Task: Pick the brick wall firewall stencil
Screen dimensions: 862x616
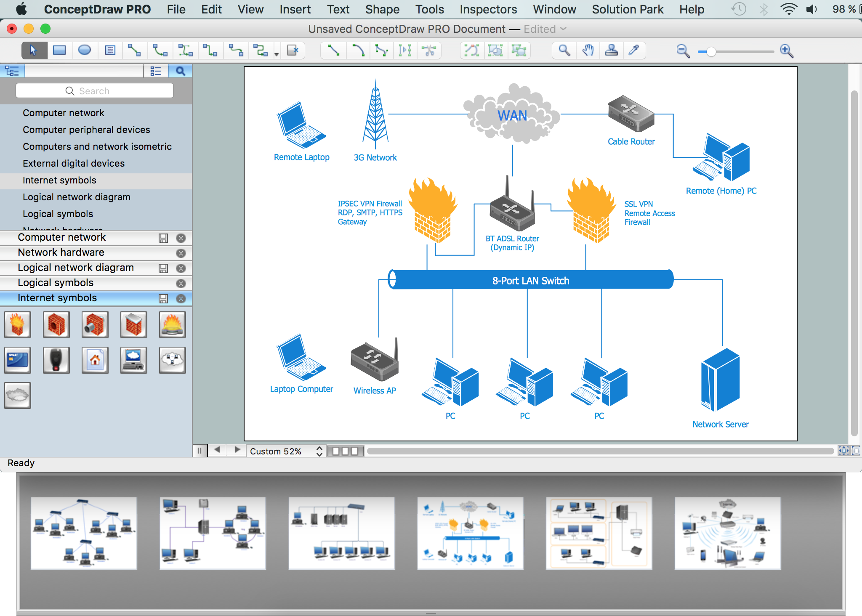Action: [x=56, y=324]
